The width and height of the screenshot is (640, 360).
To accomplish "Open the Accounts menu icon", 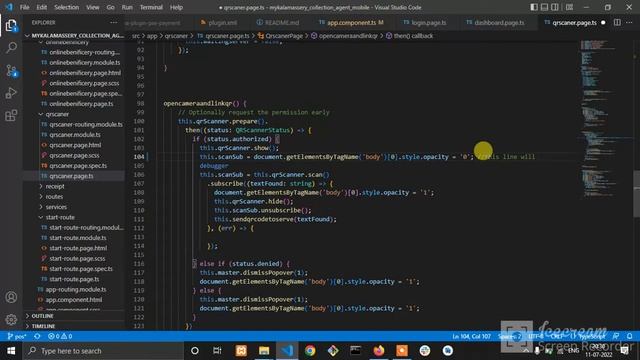I will (x=11, y=297).
